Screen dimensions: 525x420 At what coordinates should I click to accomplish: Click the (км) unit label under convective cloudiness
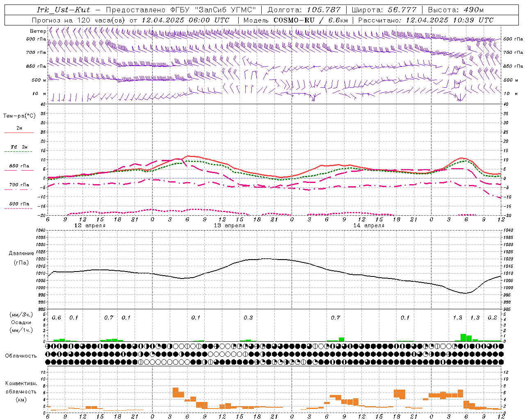[21, 399]
